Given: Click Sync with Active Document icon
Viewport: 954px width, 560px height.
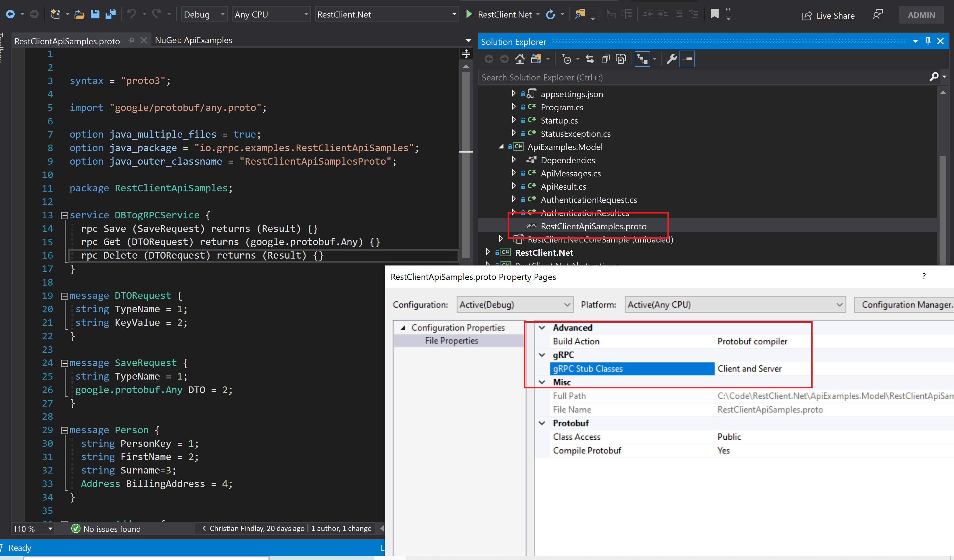Looking at the screenshot, I should click(590, 59).
